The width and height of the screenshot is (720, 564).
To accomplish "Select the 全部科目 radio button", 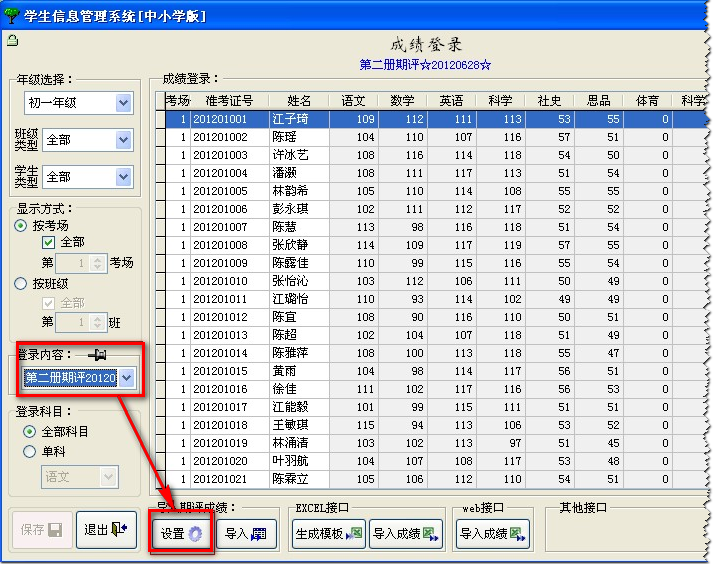I will pos(29,432).
